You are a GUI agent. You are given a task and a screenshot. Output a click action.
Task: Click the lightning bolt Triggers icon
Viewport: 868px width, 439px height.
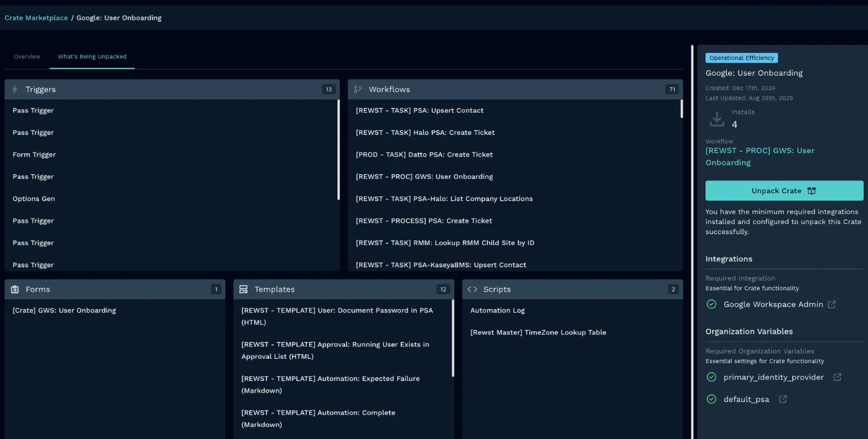point(15,89)
